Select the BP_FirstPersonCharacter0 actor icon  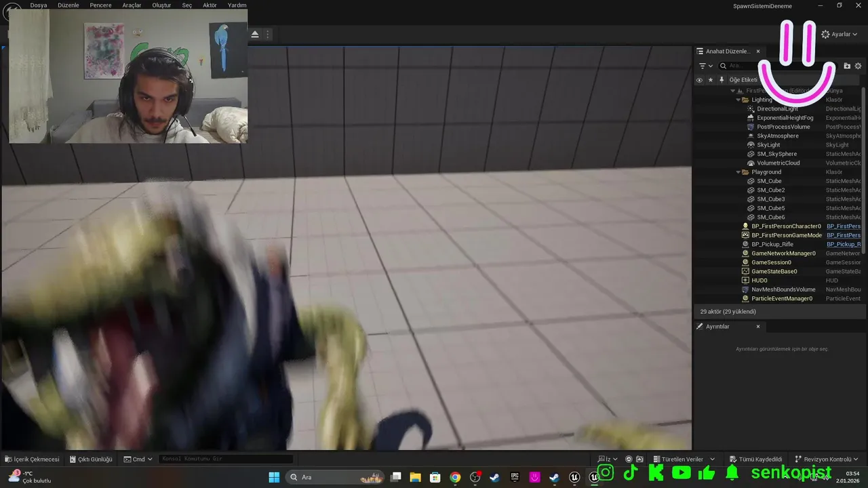[x=745, y=226]
